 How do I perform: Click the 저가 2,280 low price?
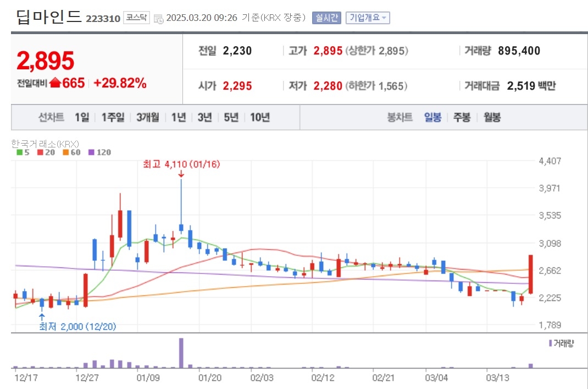click(328, 86)
